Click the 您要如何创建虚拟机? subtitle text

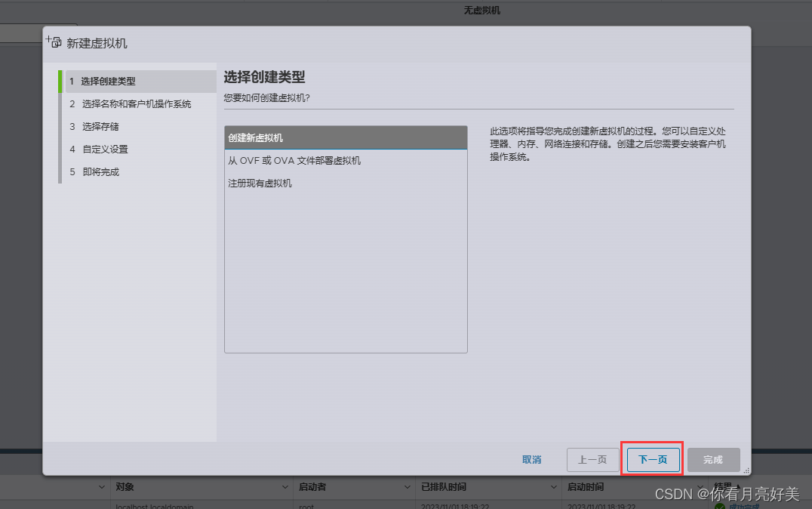266,98
